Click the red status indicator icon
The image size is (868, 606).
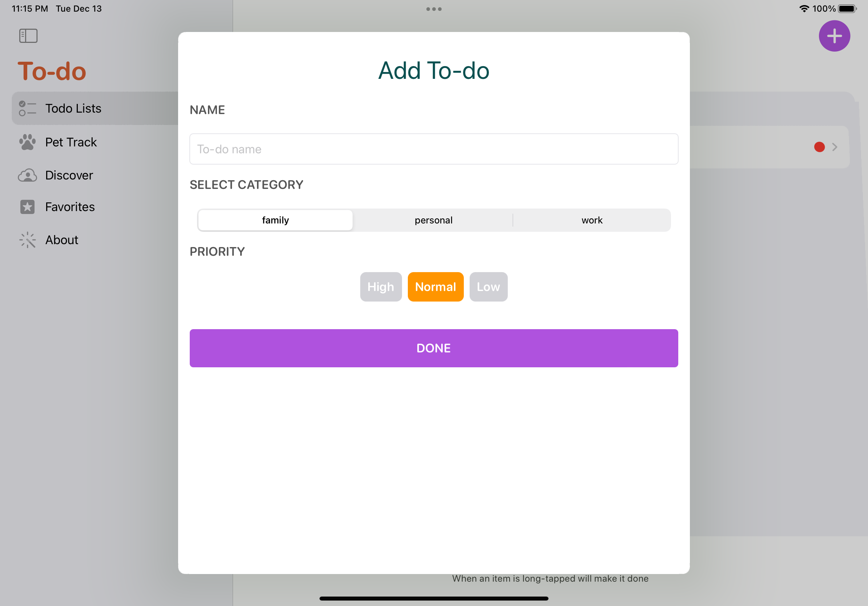(x=819, y=146)
